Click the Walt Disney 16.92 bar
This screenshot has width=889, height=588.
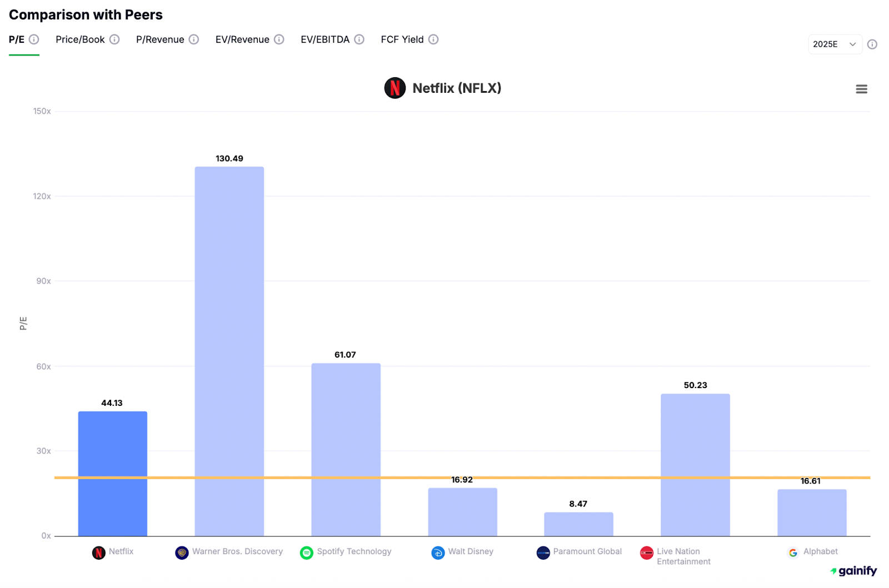pyautogui.click(x=462, y=512)
